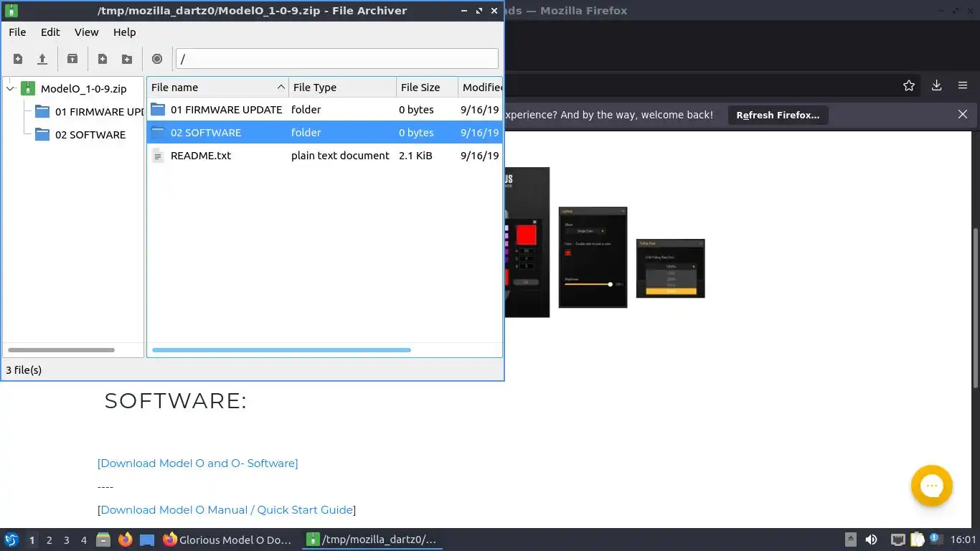Dismiss the Firefox notification bar
The width and height of the screenshot is (980, 551).
[963, 114]
